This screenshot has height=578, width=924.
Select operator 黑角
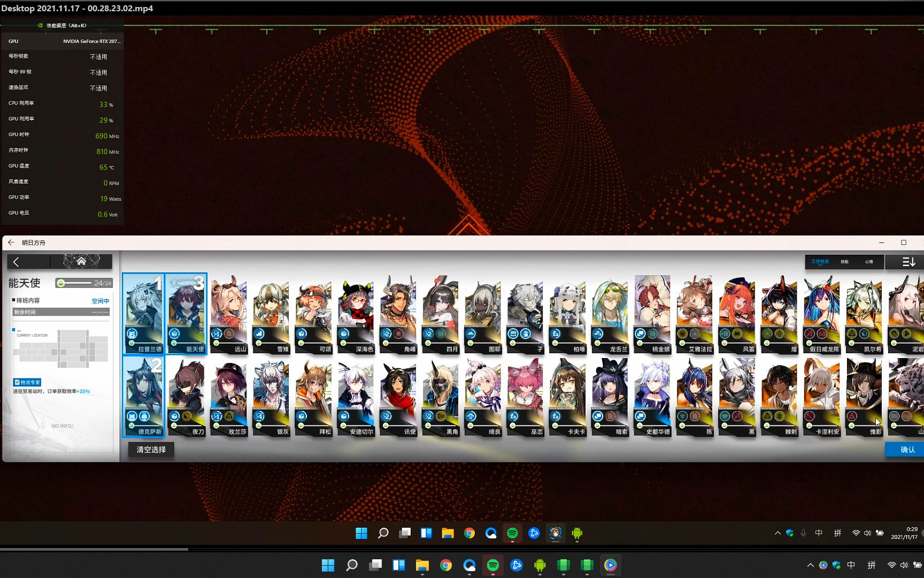tap(441, 397)
